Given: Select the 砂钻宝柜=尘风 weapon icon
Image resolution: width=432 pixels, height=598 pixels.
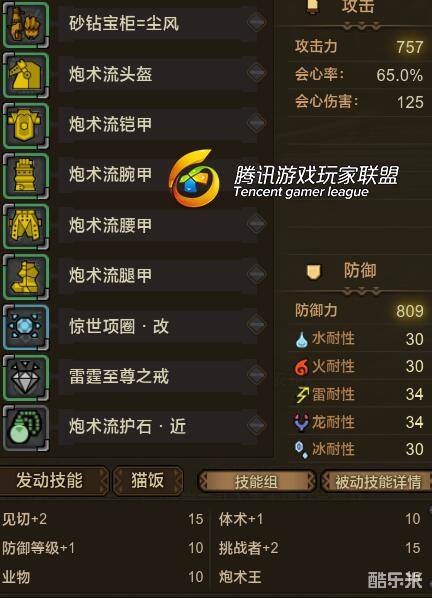Looking at the screenshot, I should (26, 24).
